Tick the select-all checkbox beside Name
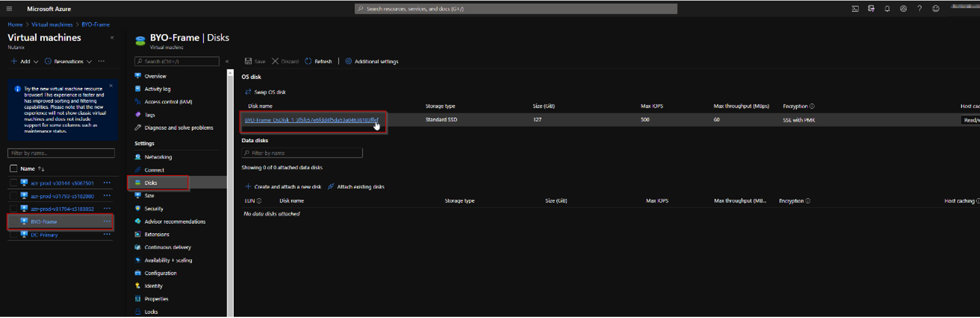This screenshot has width=980, height=318. coord(13,169)
